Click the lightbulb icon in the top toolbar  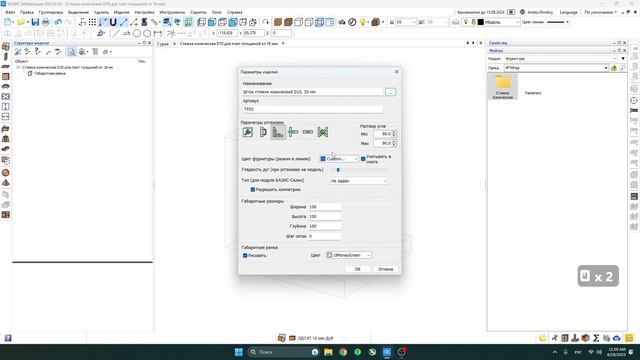[x=362, y=22]
